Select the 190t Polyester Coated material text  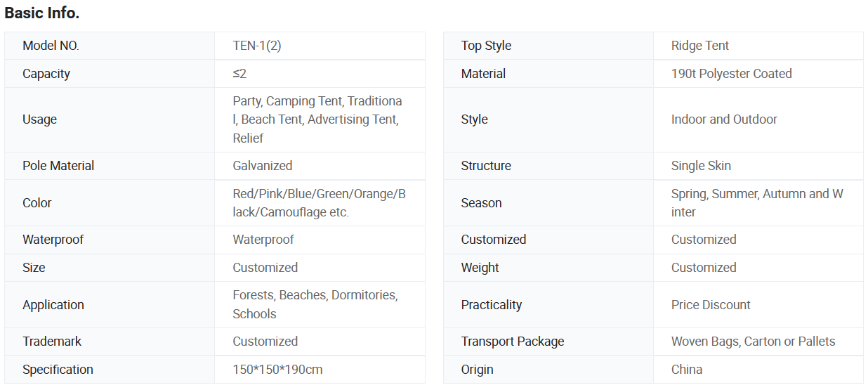click(731, 74)
